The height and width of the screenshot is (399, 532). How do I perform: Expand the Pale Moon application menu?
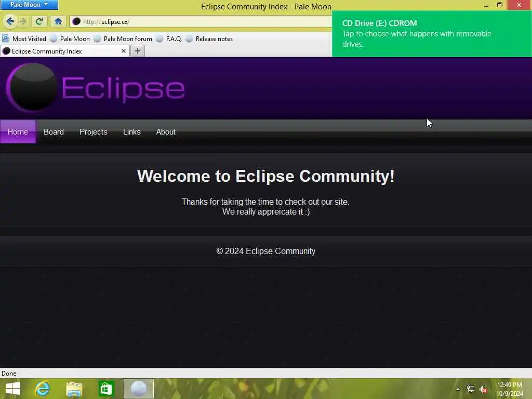(x=29, y=4)
